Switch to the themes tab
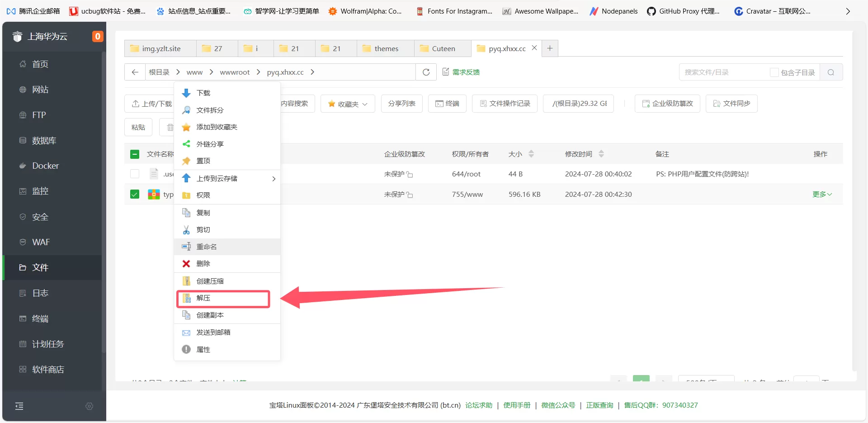Image resolution: width=868 pixels, height=423 pixels. click(386, 49)
